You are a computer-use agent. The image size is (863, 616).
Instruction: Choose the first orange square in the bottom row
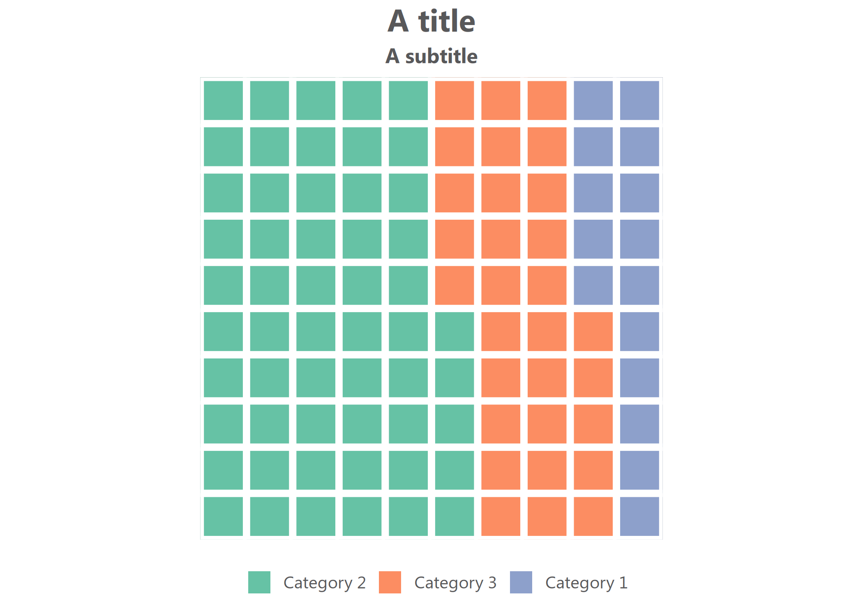[x=501, y=516]
